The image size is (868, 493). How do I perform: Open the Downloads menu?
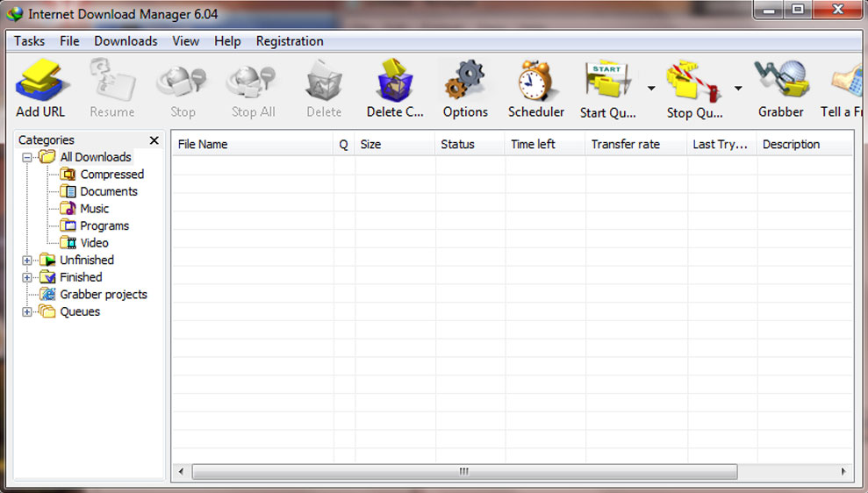pyautogui.click(x=126, y=41)
